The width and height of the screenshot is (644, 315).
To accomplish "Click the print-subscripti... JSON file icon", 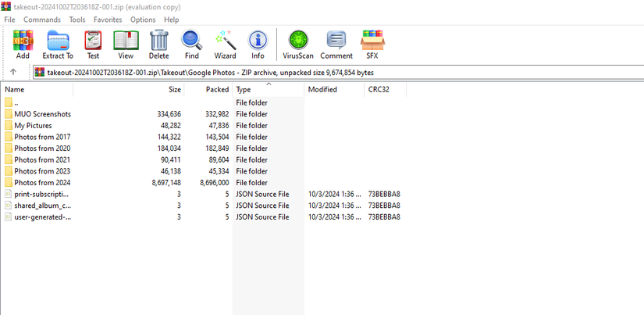I will pos(9,194).
